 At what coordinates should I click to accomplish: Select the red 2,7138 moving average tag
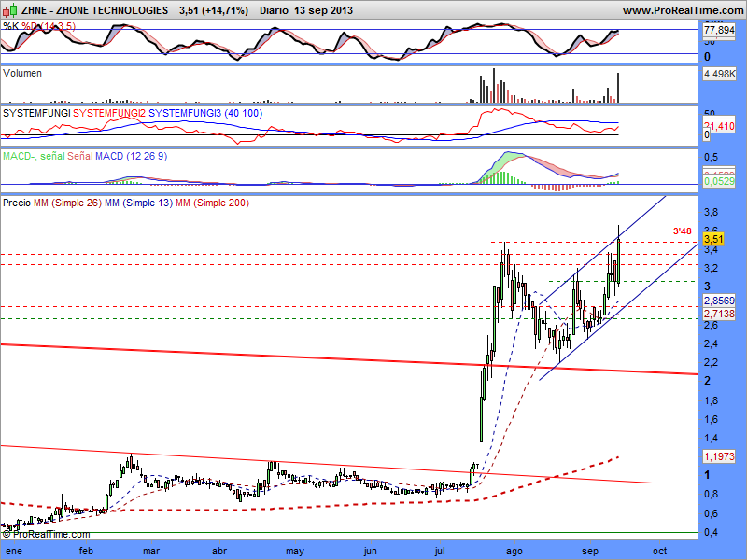[719, 314]
